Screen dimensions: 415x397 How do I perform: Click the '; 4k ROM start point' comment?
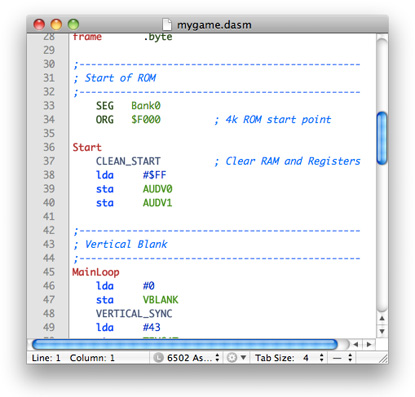click(x=273, y=119)
